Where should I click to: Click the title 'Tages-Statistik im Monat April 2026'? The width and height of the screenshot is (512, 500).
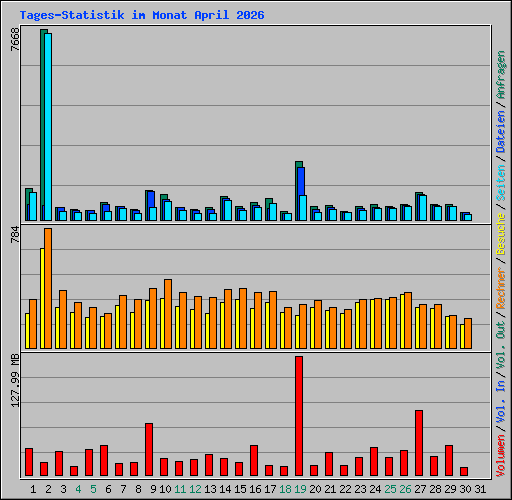click(142, 15)
